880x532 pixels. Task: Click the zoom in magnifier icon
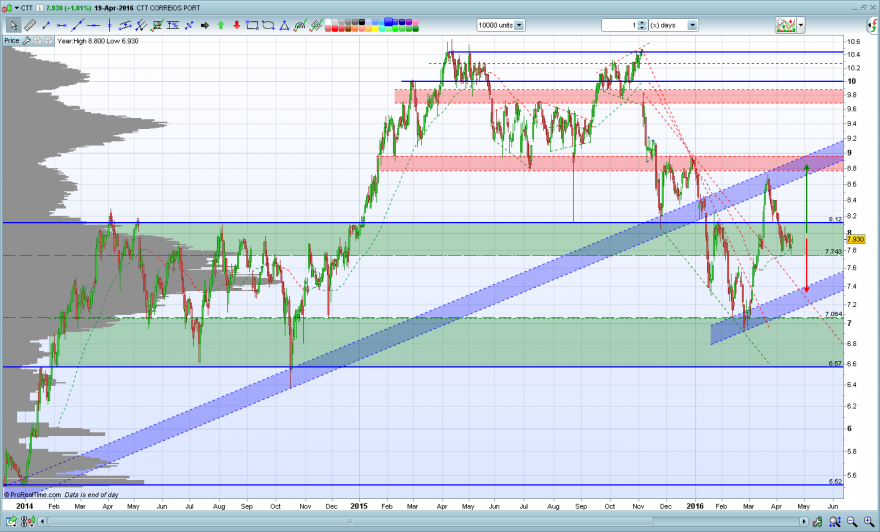coord(869,522)
